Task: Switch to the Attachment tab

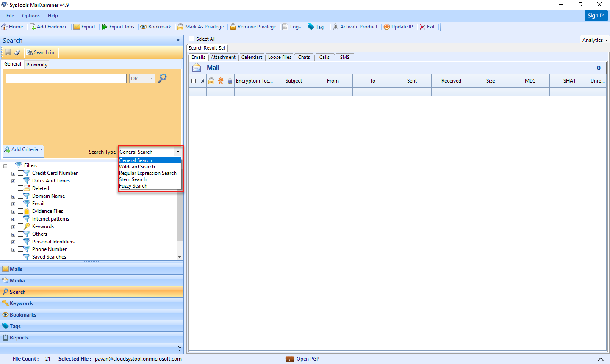Action: pos(223,57)
